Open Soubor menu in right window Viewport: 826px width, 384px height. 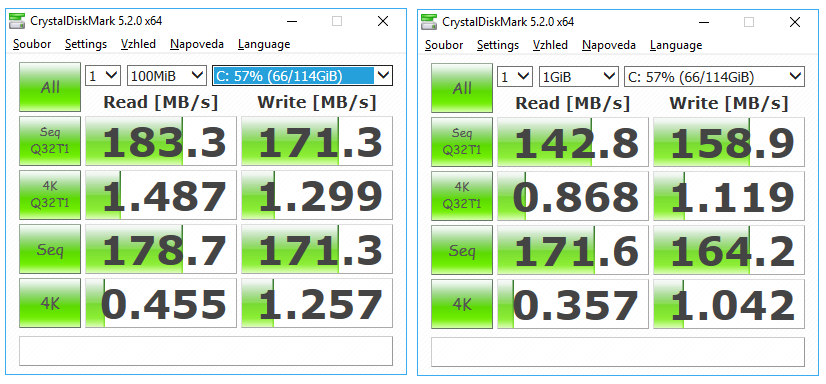point(444,45)
